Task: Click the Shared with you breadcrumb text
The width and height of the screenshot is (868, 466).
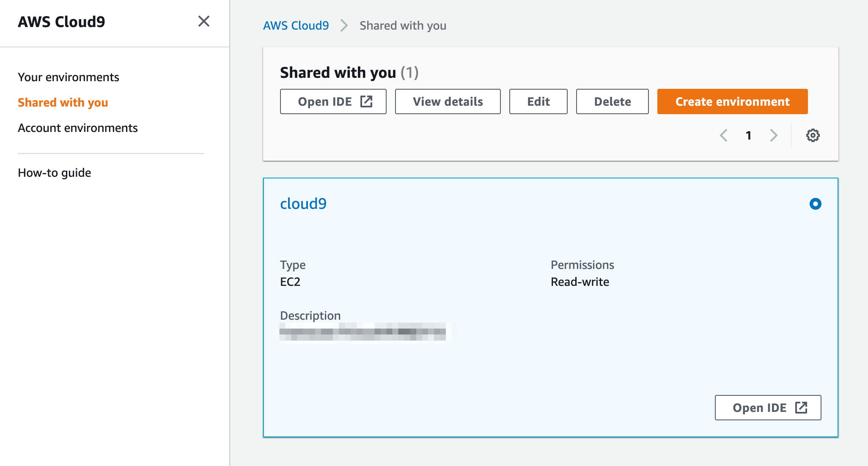Action: [x=403, y=25]
